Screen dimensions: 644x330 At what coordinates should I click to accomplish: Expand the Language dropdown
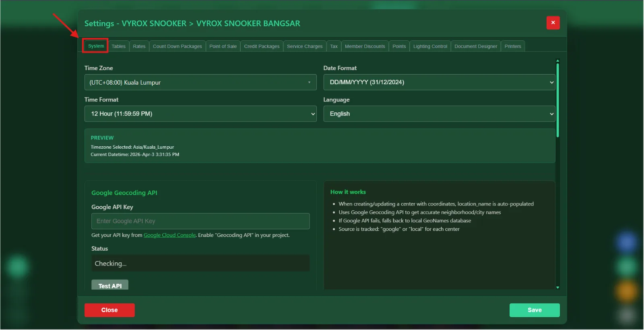pyautogui.click(x=439, y=114)
